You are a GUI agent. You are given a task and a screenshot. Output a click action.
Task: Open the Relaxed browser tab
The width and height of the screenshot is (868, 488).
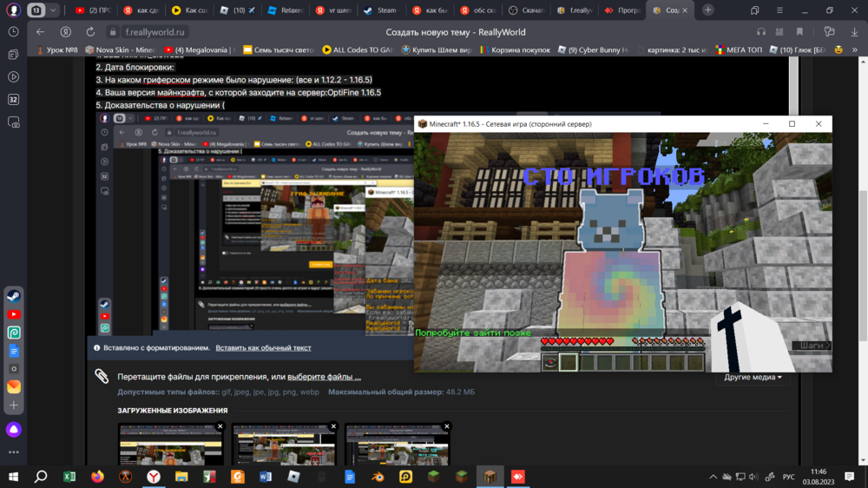tap(285, 10)
